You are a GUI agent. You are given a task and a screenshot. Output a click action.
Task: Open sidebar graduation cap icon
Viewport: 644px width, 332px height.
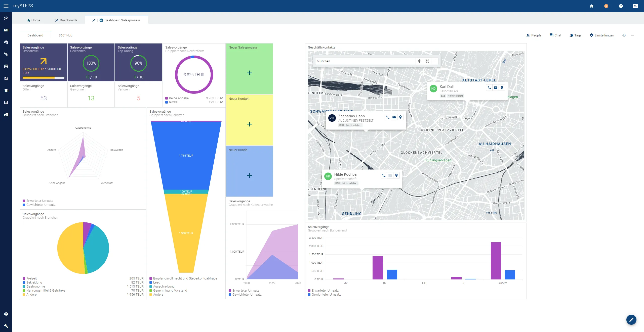6,90
